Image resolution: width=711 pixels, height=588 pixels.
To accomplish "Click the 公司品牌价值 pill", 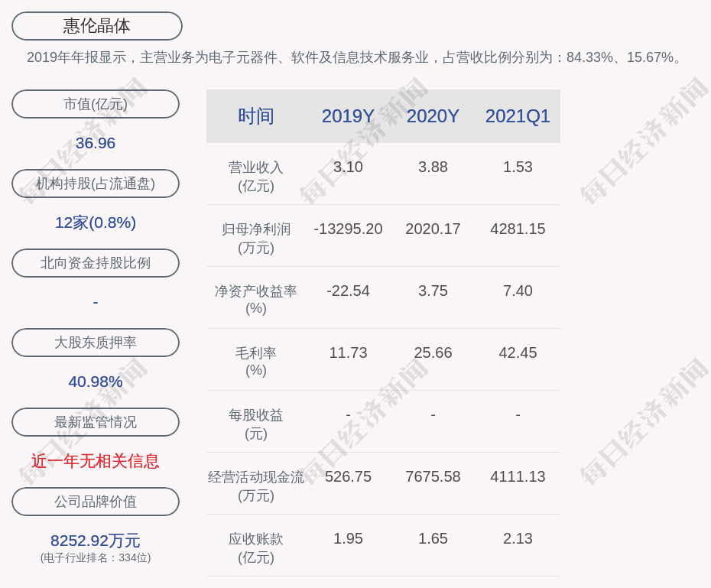I will click(96, 502).
